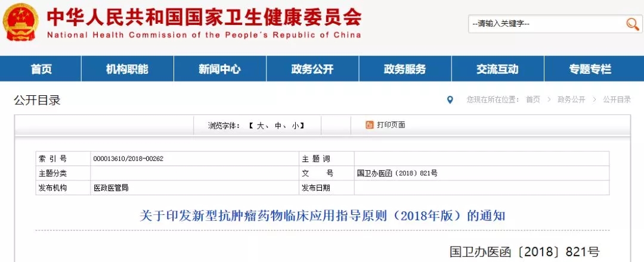
Task: Click the 发布机构 table label
Action: (x=52, y=188)
